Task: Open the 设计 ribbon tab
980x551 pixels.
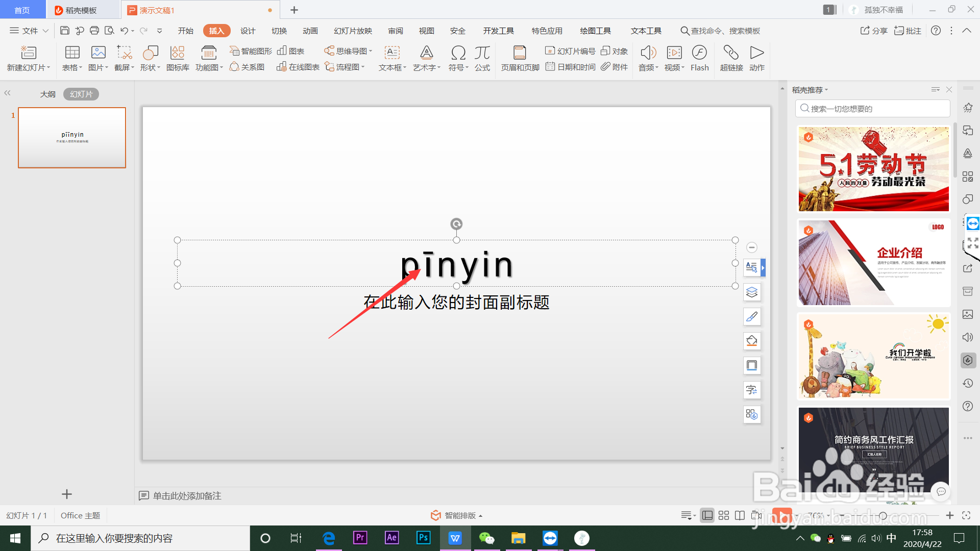Action: [x=248, y=31]
